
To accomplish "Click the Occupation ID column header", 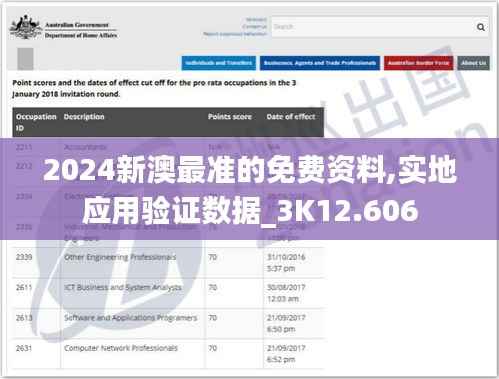I will 36,122.
